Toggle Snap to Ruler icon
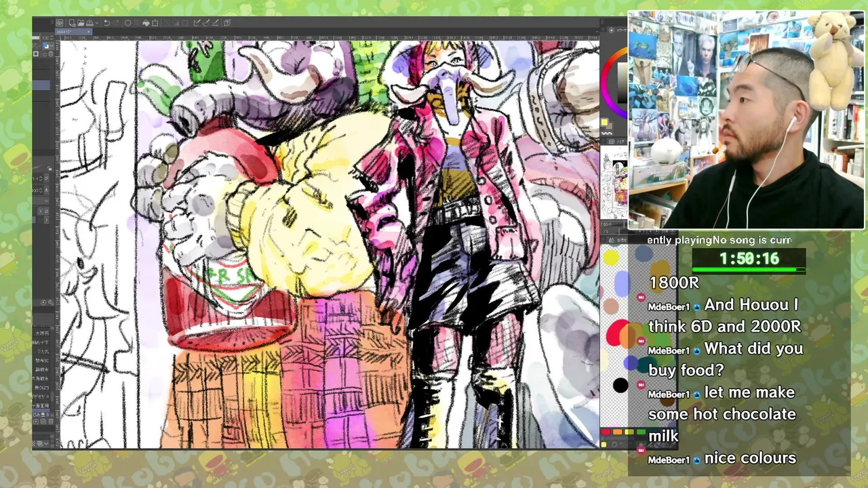Image resolution: width=868 pixels, height=488 pixels. (x=197, y=23)
